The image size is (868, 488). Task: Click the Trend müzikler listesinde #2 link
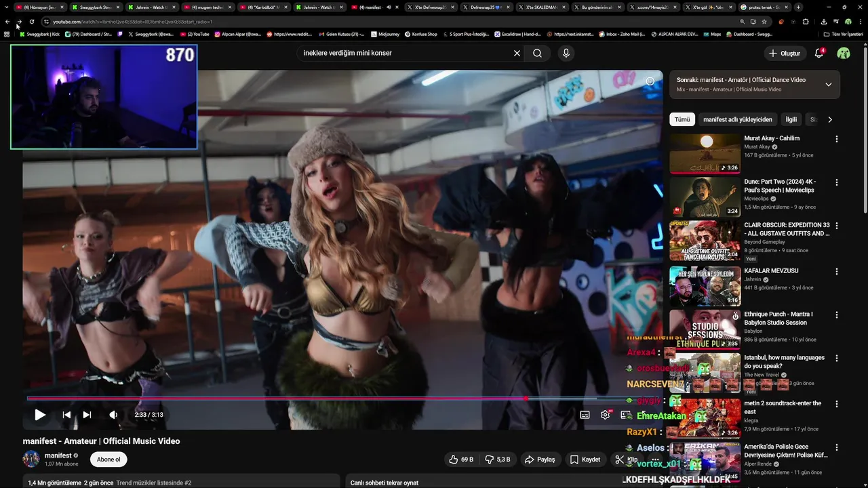[154, 483]
